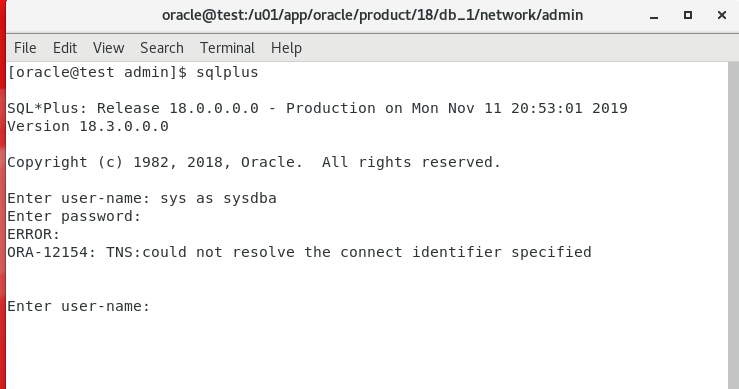This screenshot has width=739, height=389.
Task: Click the window title showing the network/admin path
Action: (x=372, y=16)
